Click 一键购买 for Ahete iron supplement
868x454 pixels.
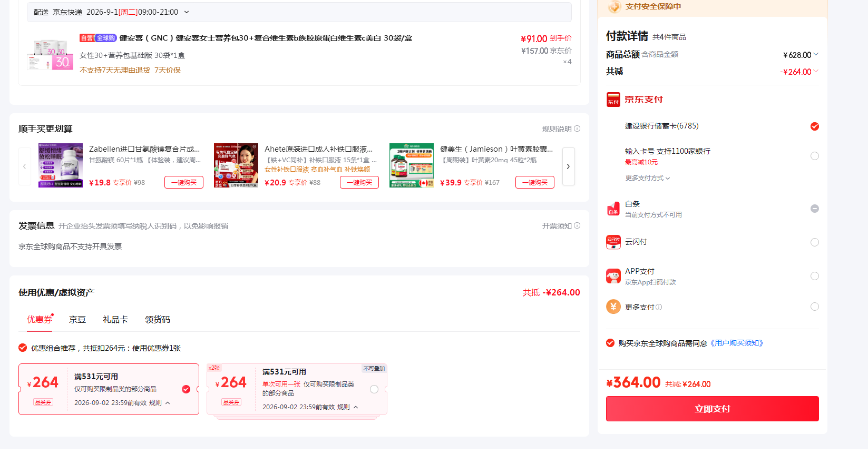click(359, 182)
